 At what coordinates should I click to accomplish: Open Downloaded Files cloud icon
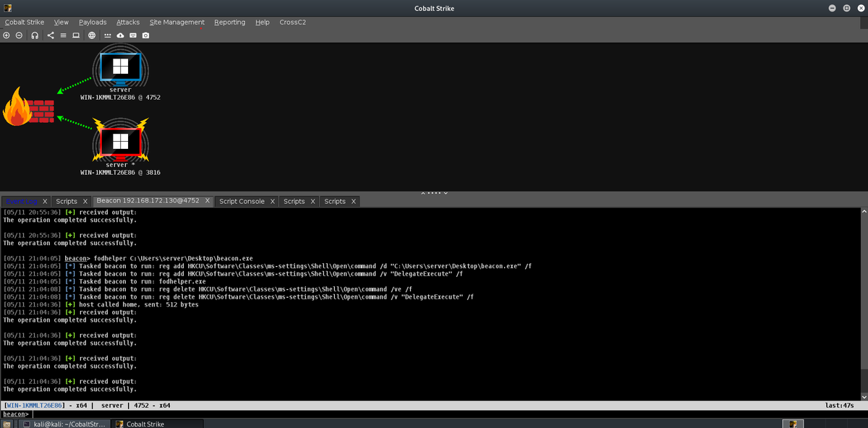click(x=120, y=35)
